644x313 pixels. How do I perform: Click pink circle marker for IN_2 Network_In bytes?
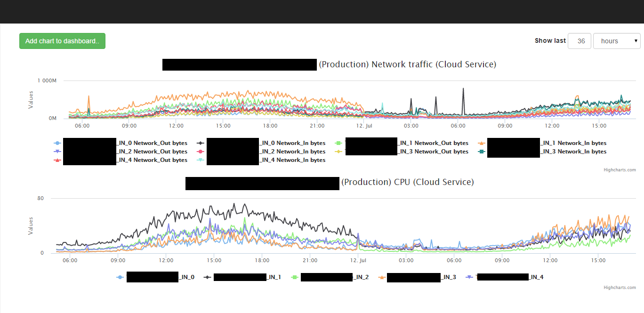pos(201,152)
